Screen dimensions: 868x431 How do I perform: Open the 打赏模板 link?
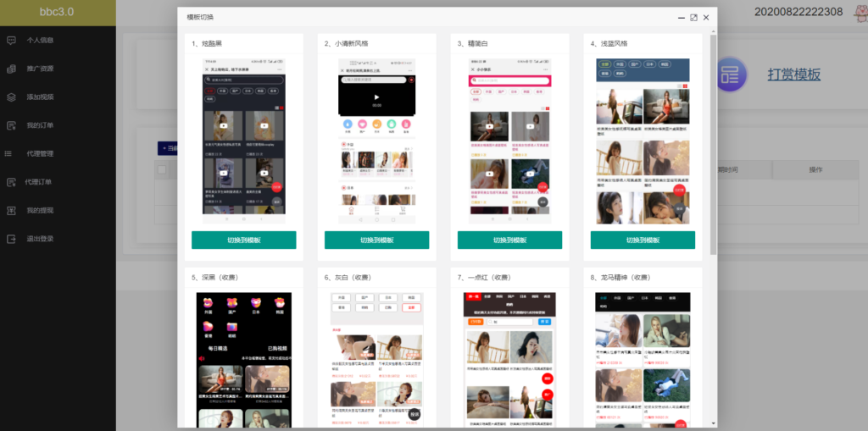pos(793,75)
